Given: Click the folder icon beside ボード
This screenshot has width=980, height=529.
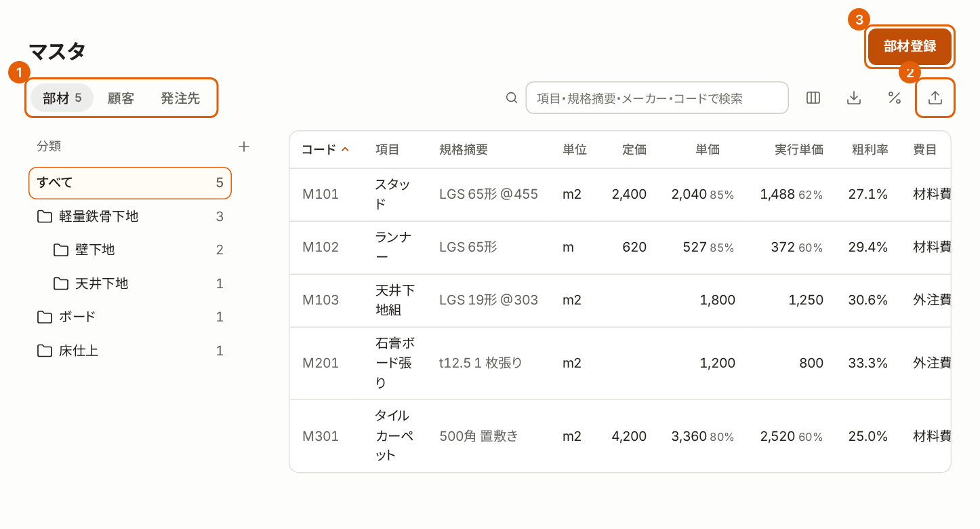Looking at the screenshot, I should coord(45,317).
